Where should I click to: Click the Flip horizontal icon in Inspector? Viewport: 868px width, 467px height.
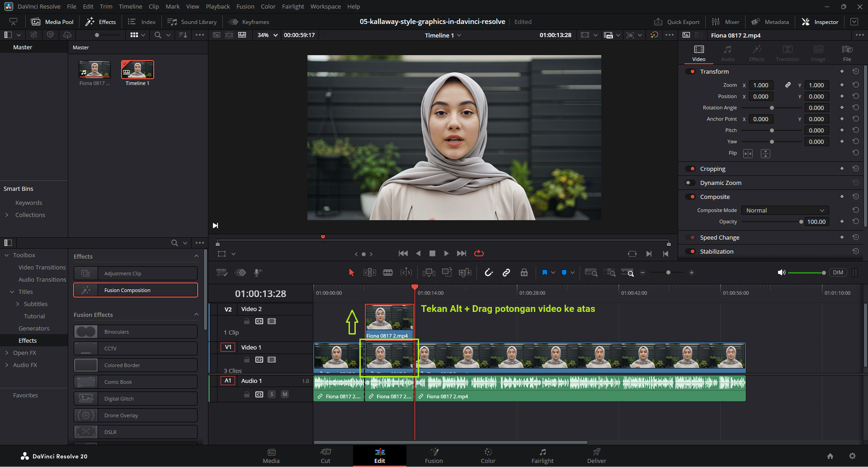coord(748,154)
